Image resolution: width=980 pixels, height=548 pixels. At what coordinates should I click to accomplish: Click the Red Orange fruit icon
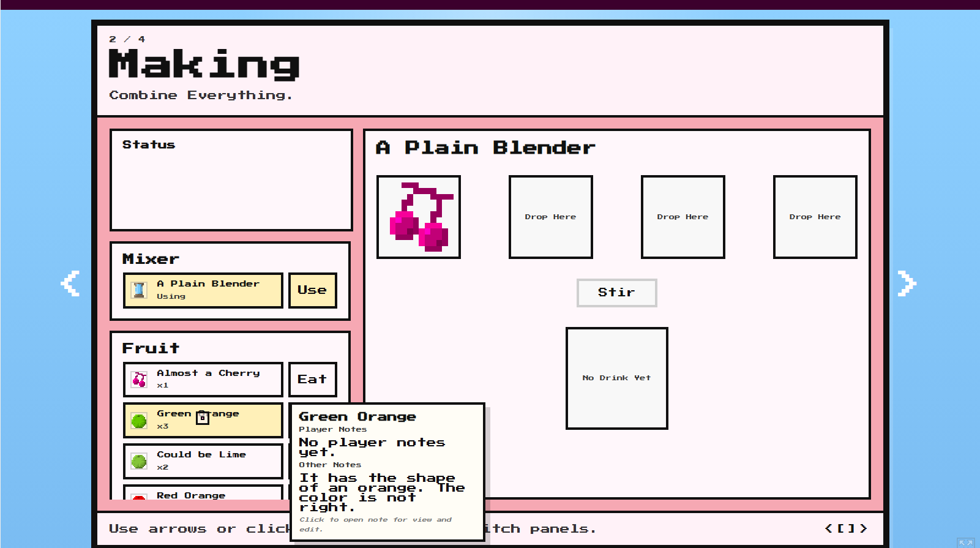pyautogui.click(x=140, y=497)
